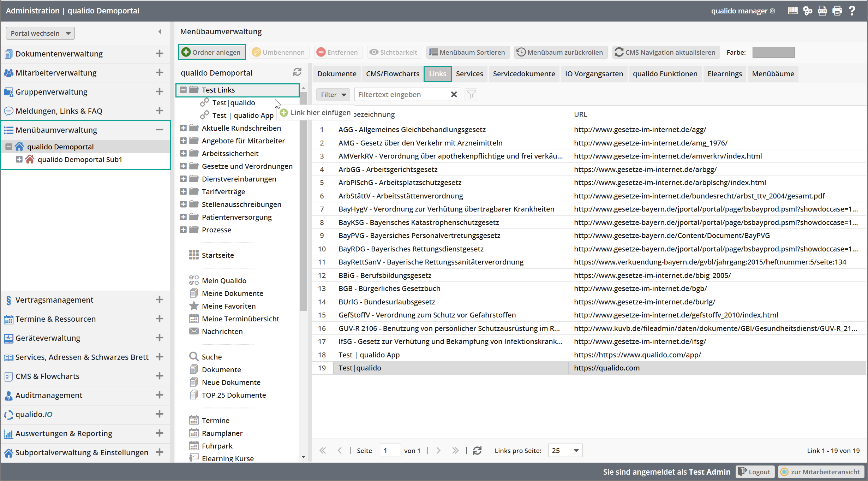Select Test|qualido link in tree
Viewport: 868px width, 481px height.
coord(227,102)
